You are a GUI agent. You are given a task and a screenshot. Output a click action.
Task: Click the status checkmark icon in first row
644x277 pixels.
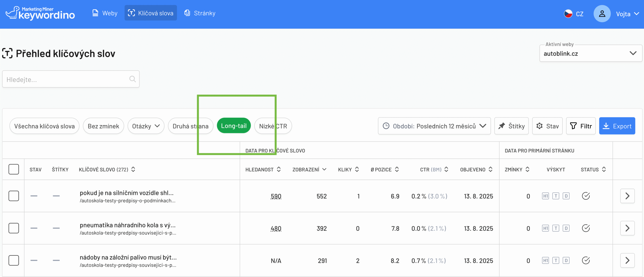586,196
